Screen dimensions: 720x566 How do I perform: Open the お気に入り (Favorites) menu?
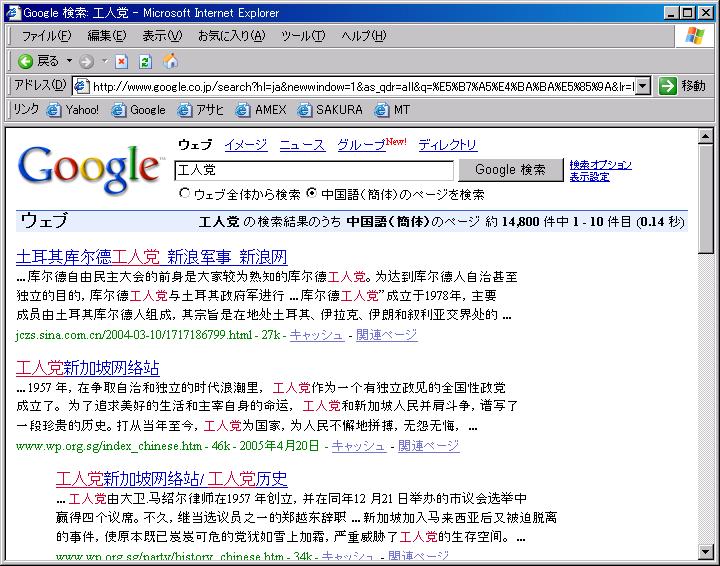pos(231,36)
